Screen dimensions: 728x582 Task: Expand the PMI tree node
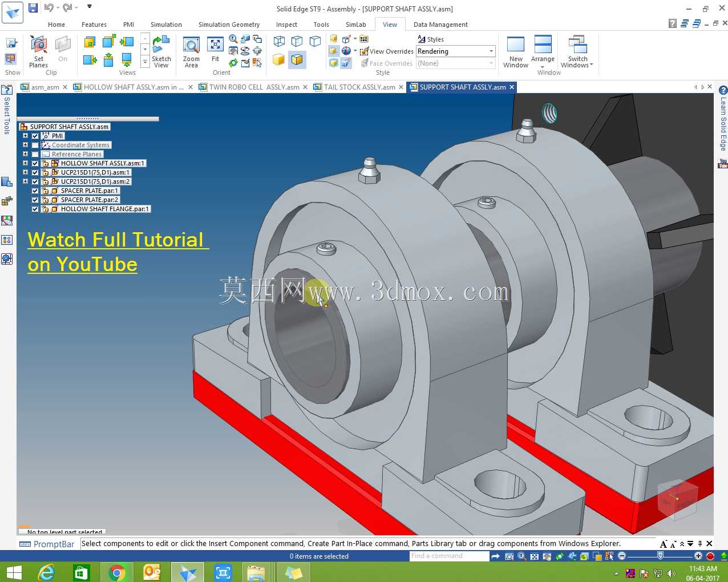click(25, 136)
